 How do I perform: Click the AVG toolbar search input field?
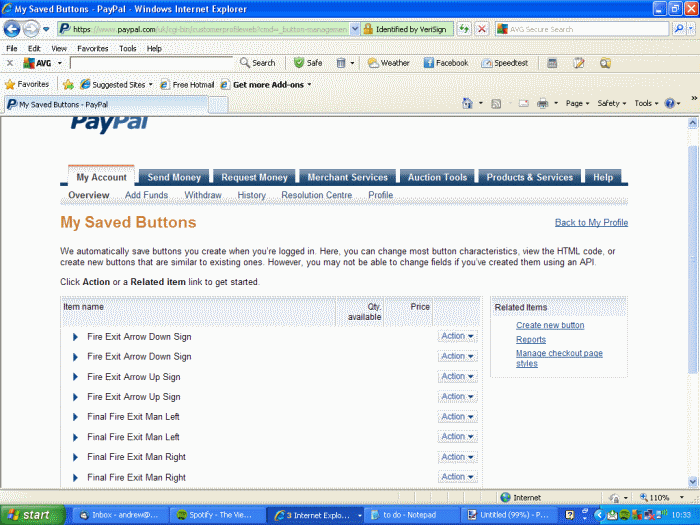(x=152, y=62)
